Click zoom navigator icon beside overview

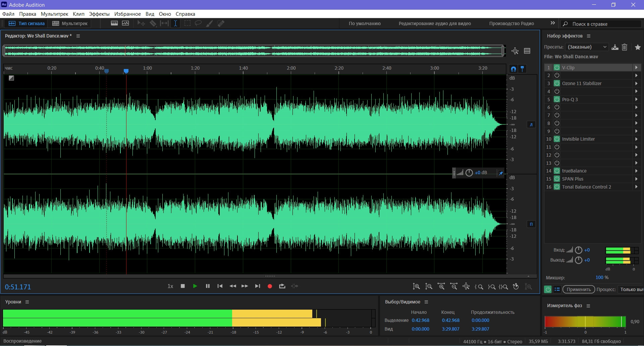coord(515,51)
